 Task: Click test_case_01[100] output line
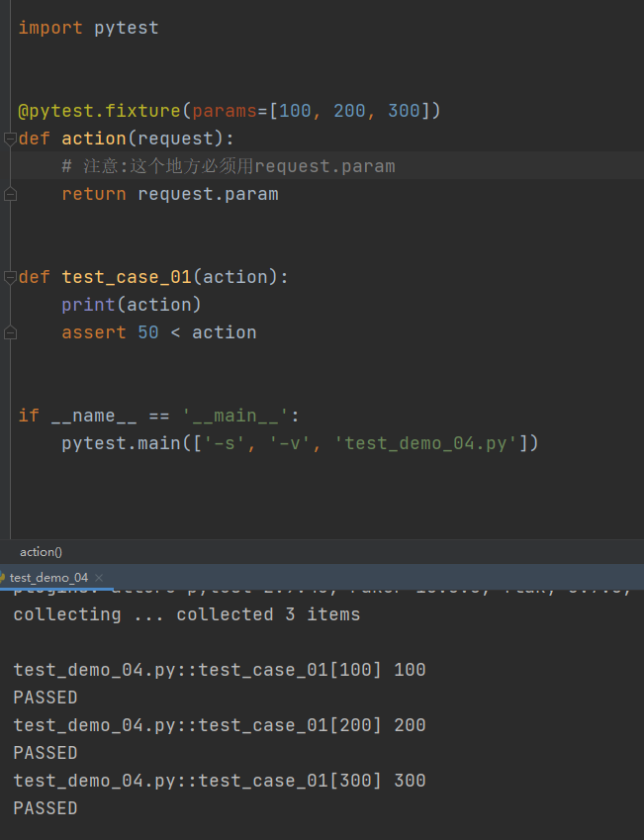click(220, 670)
